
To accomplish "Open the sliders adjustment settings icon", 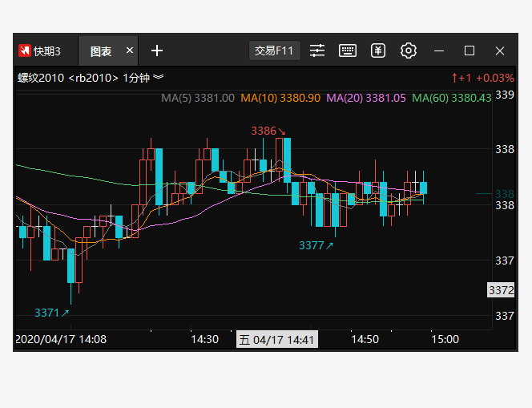I will click(x=317, y=51).
